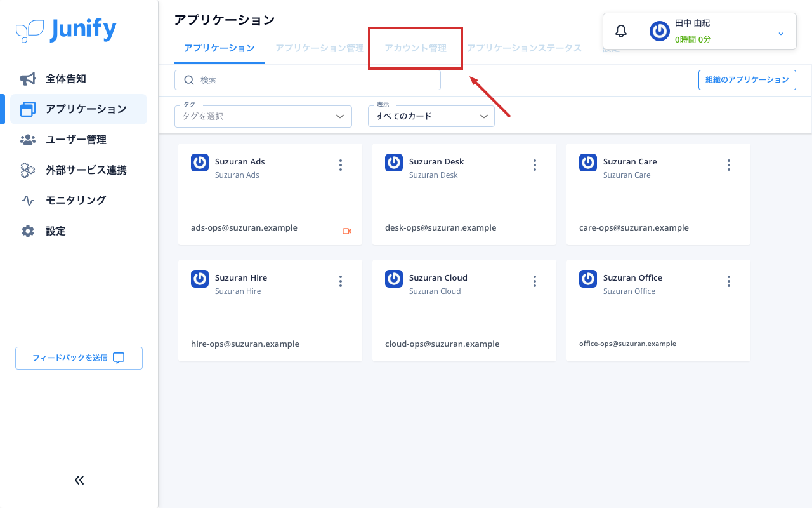The height and width of the screenshot is (508, 812).
Task: Switch to アプリケーション tab
Action: click(x=219, y=48)
